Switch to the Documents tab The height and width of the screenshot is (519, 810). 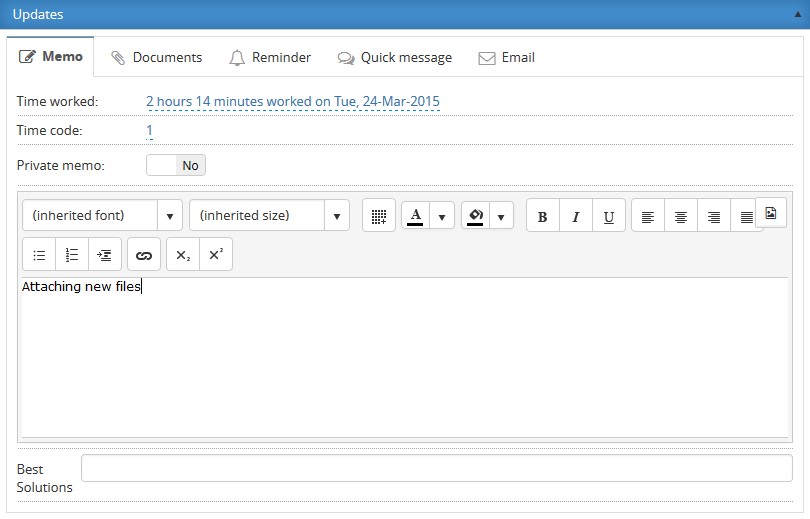coord(156,58)
